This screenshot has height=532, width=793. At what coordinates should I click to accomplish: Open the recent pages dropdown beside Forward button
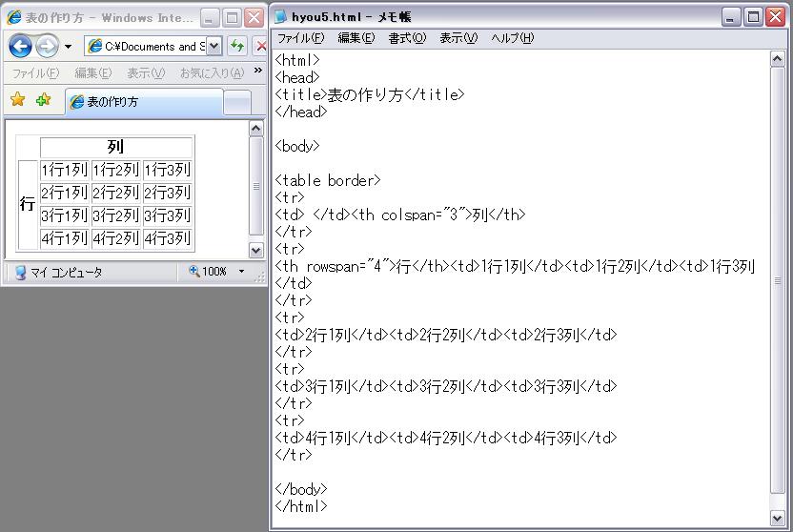(69, 47)
